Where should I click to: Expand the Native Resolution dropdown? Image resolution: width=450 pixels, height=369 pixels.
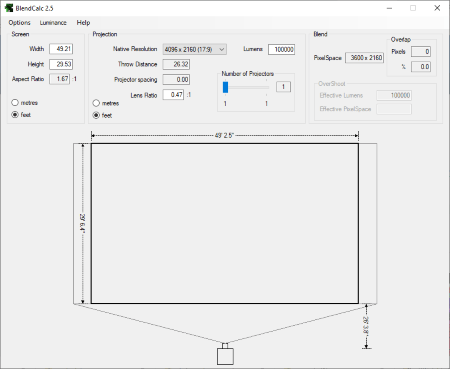click(x=195, y=49)
